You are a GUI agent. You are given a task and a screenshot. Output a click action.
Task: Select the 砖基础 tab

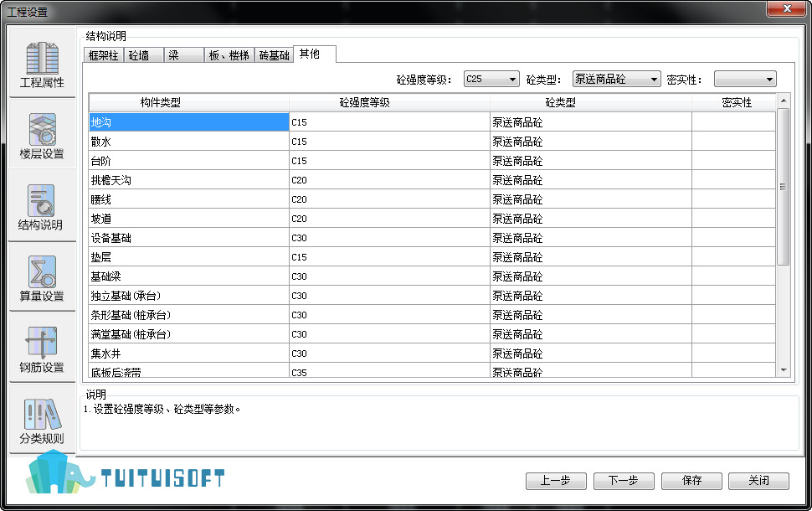coord(274,55)
